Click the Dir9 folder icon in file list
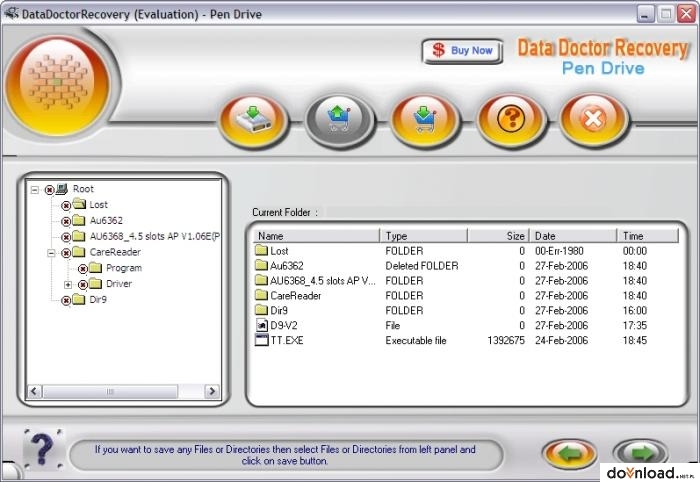Image resolution: width=700 pixels, height=482 pixels. 261,310
